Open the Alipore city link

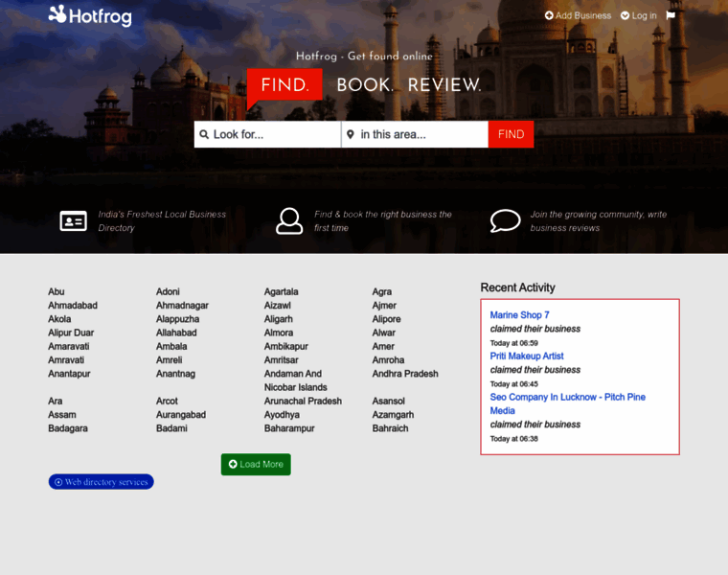(386, 319)
